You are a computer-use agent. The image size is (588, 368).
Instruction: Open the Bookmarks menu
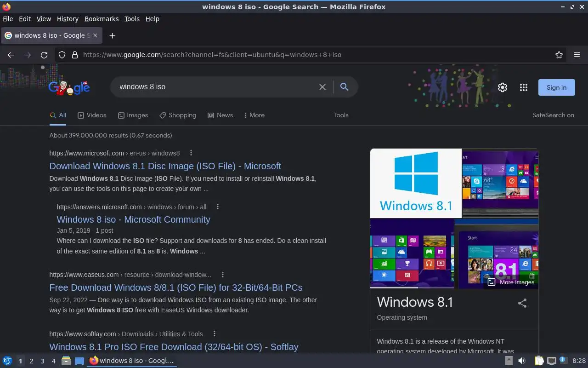[102, 19]
